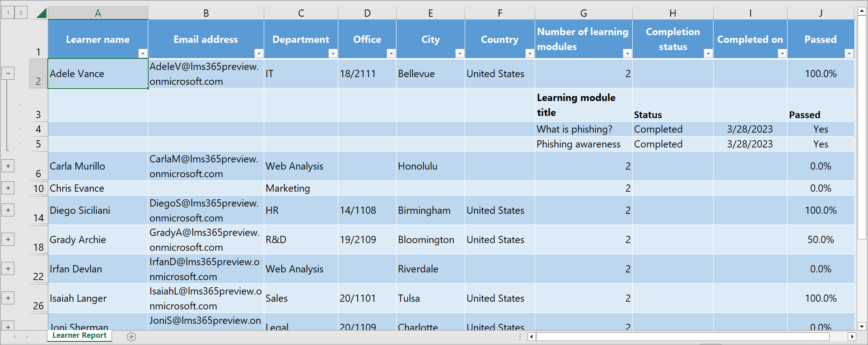Collapse the Adele Vance group
868x345 pixels.
[x=8, y=74]
